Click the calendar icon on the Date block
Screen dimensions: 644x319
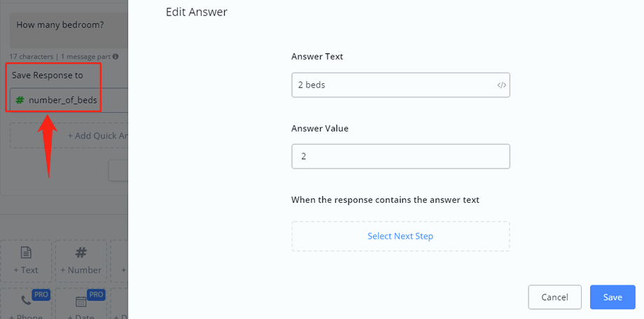tap(80, 302)
